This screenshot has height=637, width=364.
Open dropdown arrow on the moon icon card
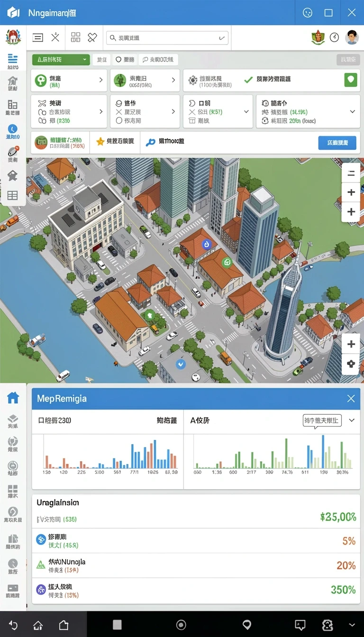pyautogui.click(x=246, y=111)
